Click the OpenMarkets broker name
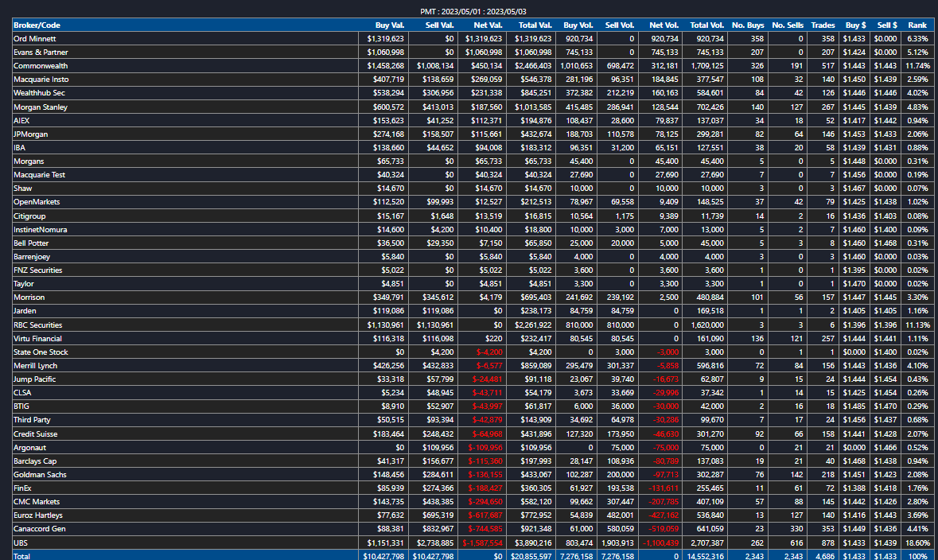 [37, 201]
